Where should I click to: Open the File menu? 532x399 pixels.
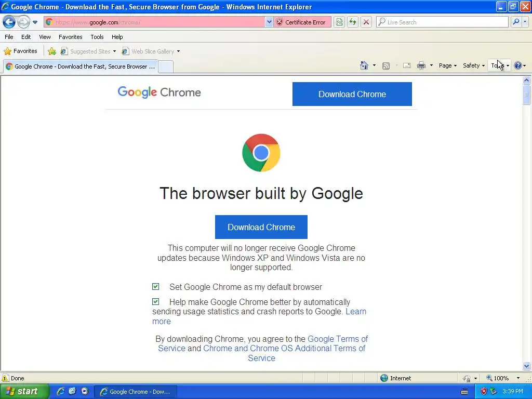9,37
